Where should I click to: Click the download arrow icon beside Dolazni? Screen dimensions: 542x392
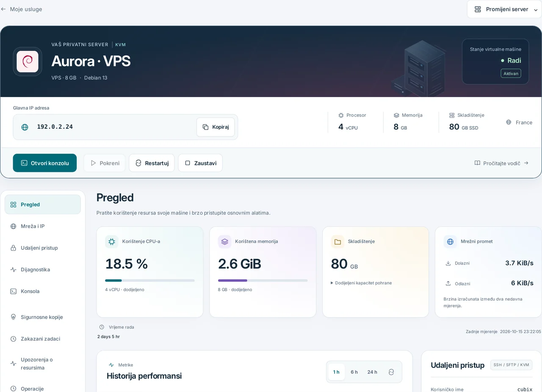point(448,263)
